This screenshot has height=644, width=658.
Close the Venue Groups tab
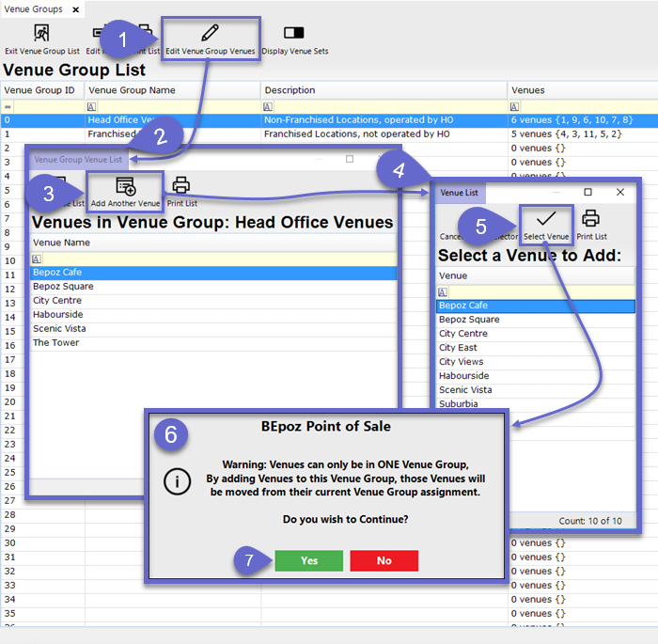tap(76, 9)
